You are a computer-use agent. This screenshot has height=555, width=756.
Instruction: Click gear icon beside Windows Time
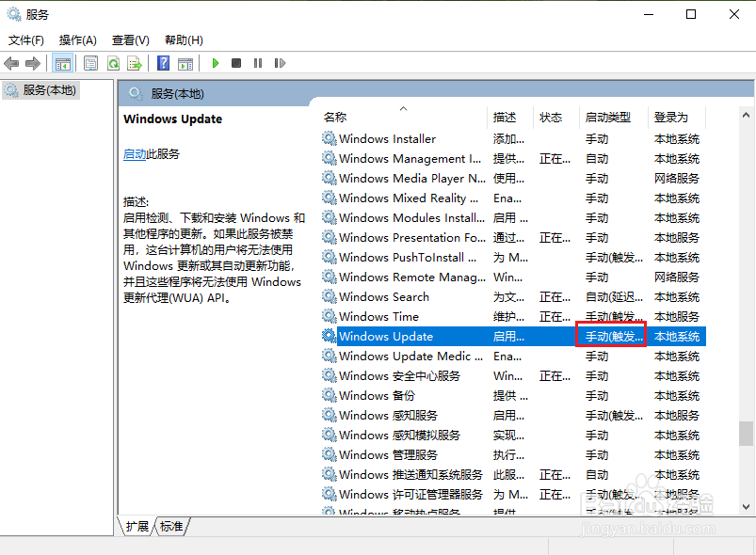330,316
